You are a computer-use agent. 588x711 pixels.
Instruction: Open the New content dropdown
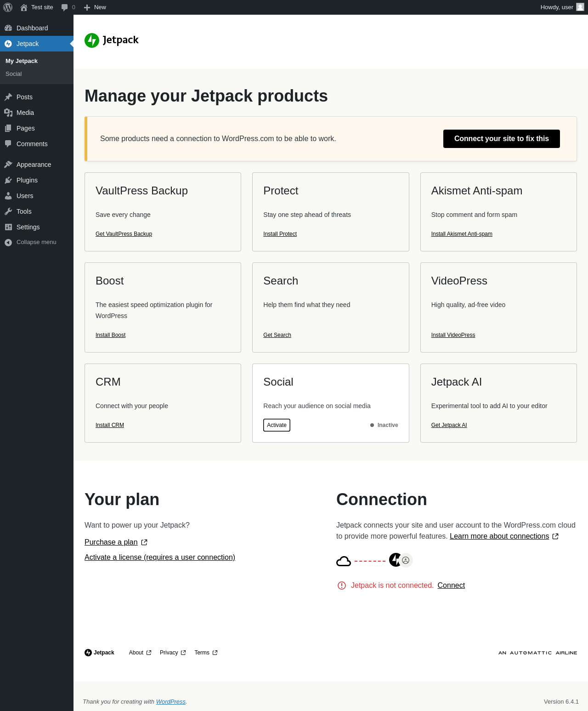[95, 7]
